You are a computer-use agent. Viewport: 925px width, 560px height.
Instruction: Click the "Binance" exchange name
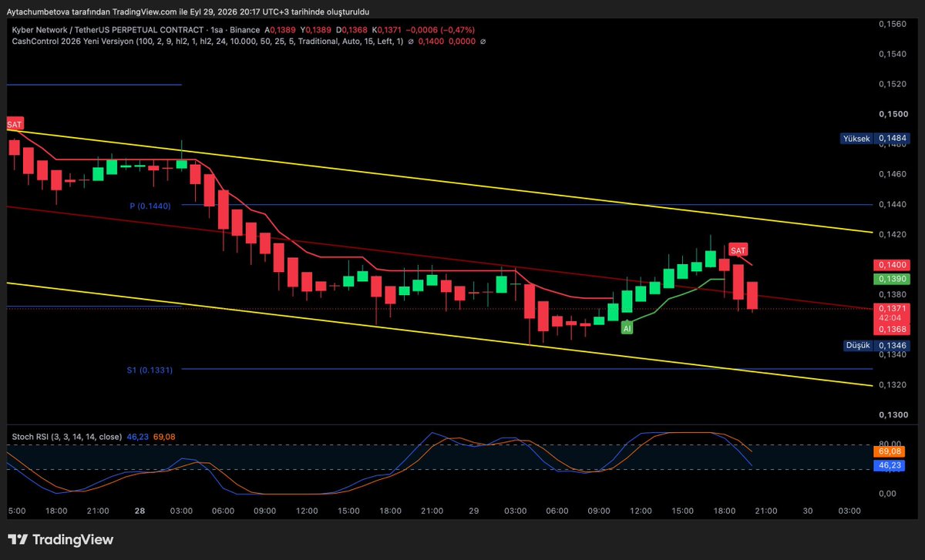coord(247,29)
